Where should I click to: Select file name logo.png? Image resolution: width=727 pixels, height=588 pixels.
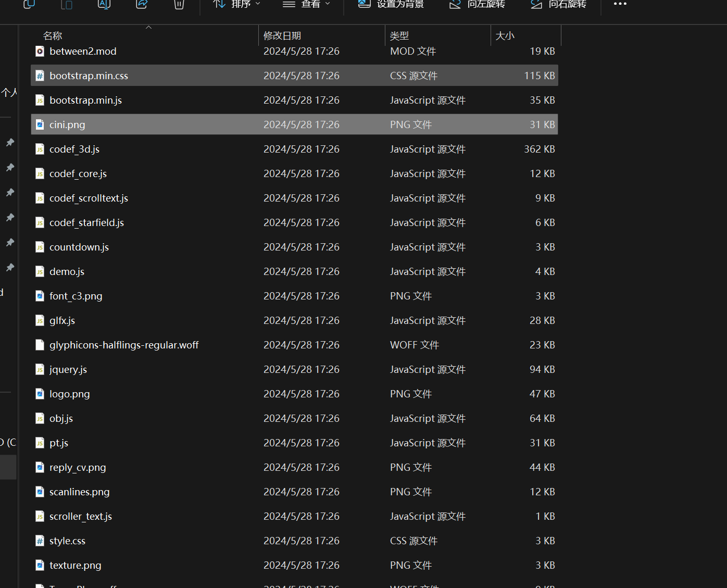point(70,394)
